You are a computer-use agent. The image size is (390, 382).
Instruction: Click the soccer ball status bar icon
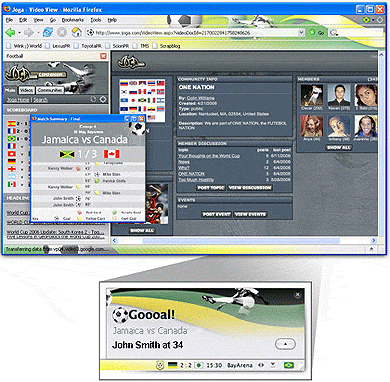pyautogui.click(x=160, y=365)
